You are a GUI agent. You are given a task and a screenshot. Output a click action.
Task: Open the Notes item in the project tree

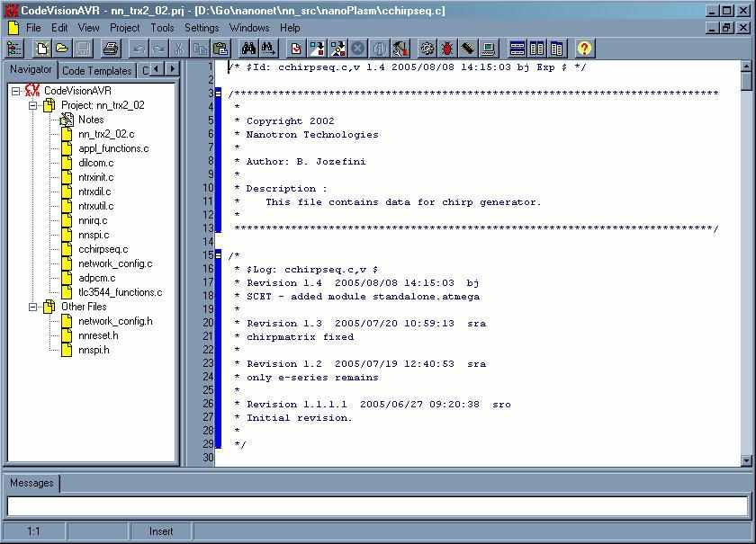click(91, 120)
